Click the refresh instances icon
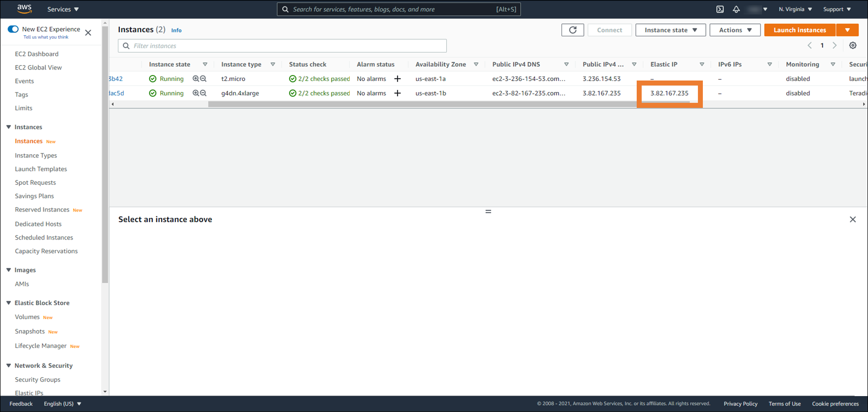 pos(573,30)
